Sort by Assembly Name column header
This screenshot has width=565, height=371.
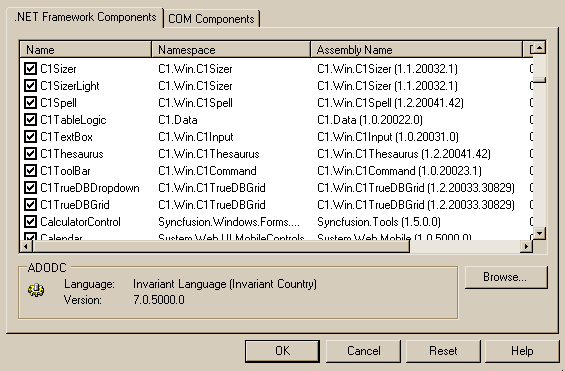tap(417, 49)
